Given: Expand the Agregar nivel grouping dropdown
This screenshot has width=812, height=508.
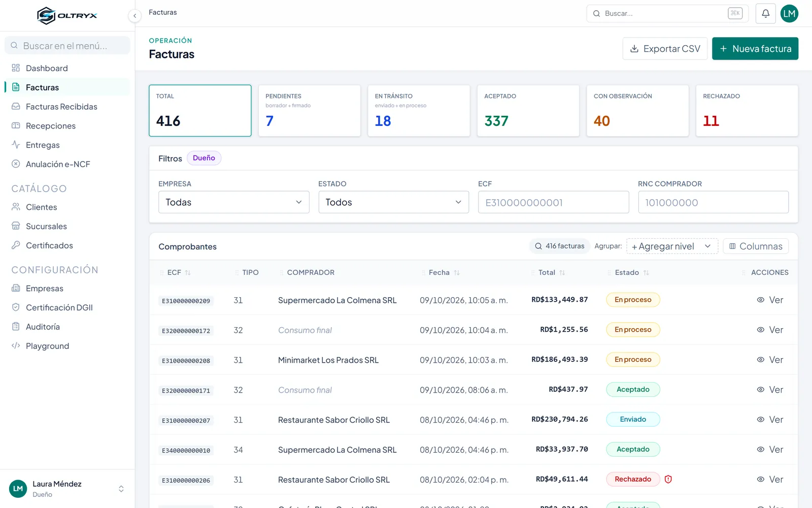Looking at the screenshot, I should pos(672,246).
